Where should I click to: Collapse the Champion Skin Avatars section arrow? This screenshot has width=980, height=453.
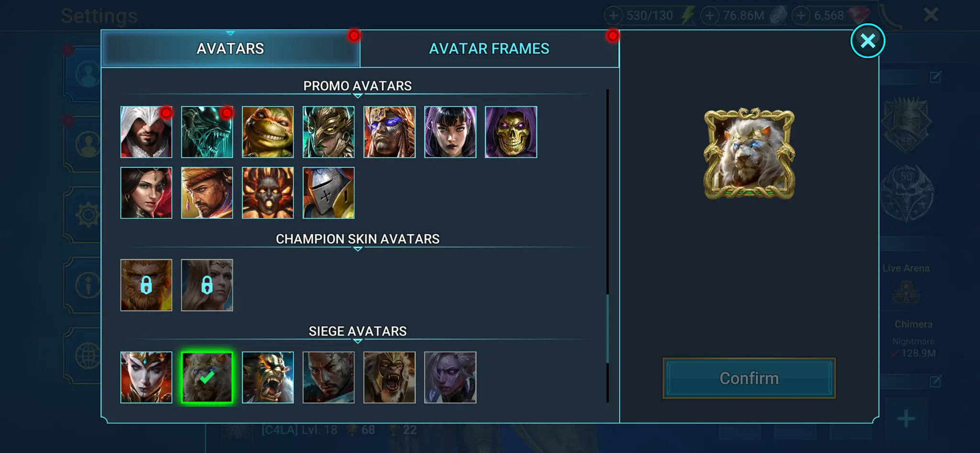357,249
